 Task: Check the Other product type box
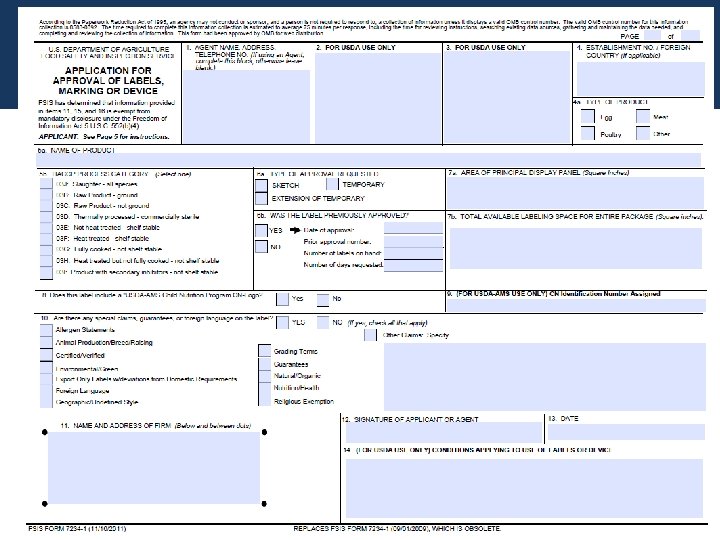click(642, 134)
